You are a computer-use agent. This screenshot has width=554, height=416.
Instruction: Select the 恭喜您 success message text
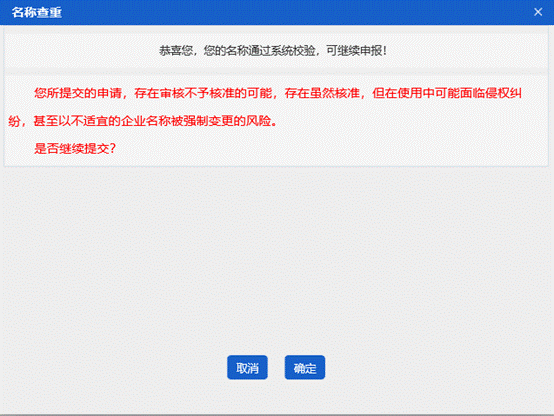click(x=273, y=51)
